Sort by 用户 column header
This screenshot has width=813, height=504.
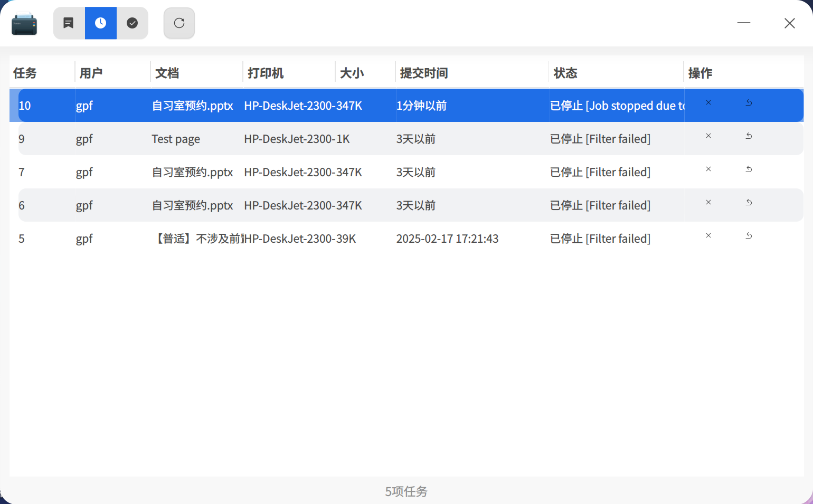click(112, 73)
